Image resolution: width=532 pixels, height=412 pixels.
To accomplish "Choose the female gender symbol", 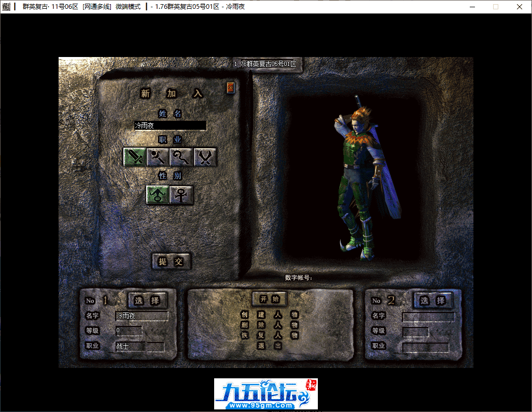I will coord(181,195).
